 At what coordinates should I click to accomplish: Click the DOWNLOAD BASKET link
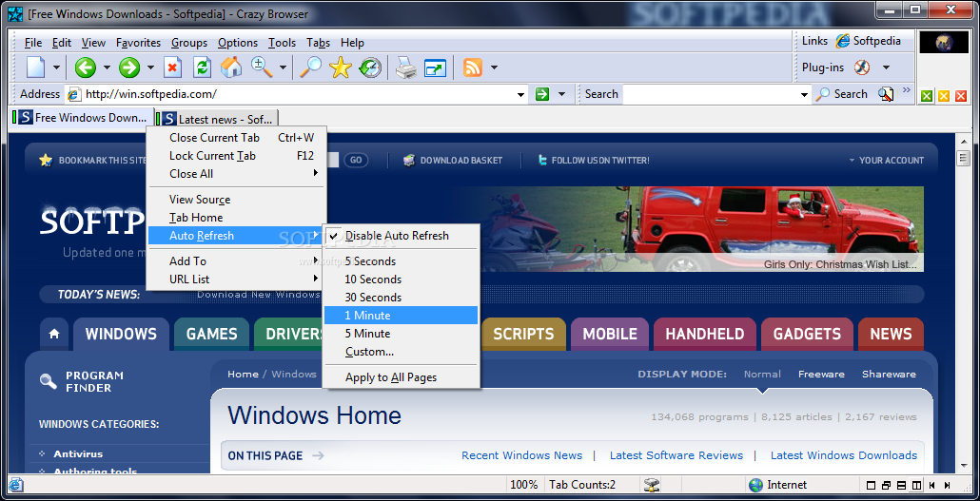pos(453,160)
